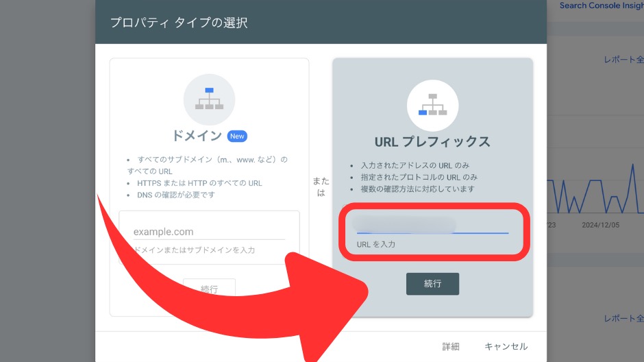Open Search Console Insights link in background
This screenshot has height=362, width=644.
[602, 5]
